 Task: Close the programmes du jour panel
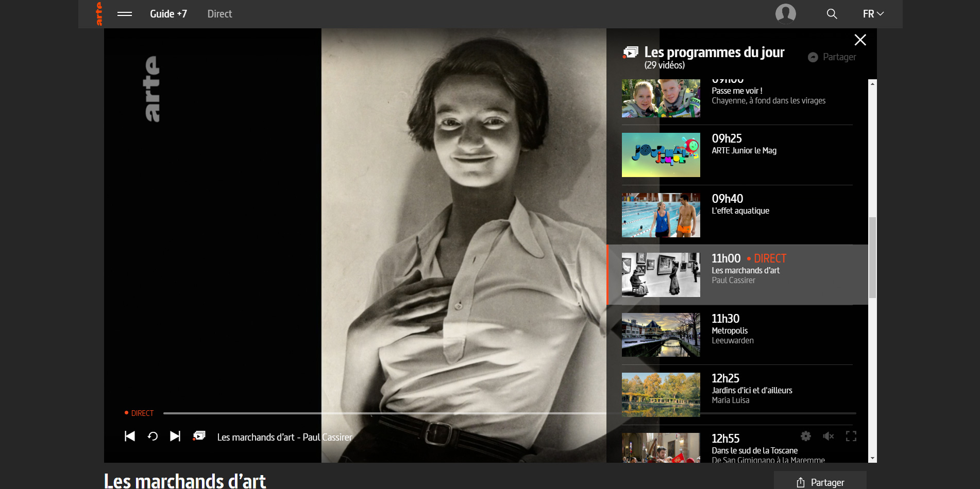pyautogui.click(x=860, y=40)
